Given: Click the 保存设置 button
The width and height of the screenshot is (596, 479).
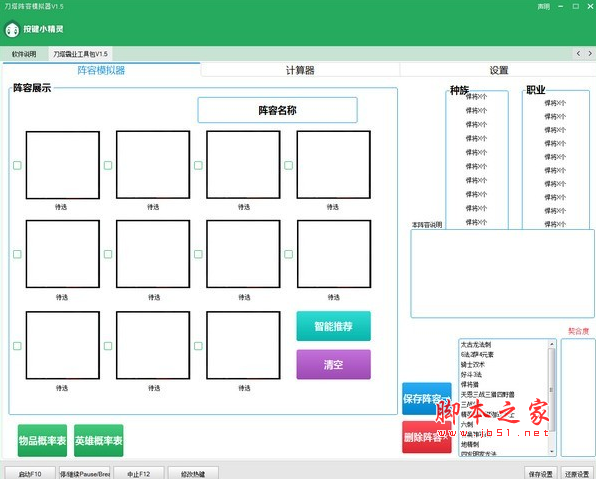Looking at the screenshot, I should click(541, 474).
